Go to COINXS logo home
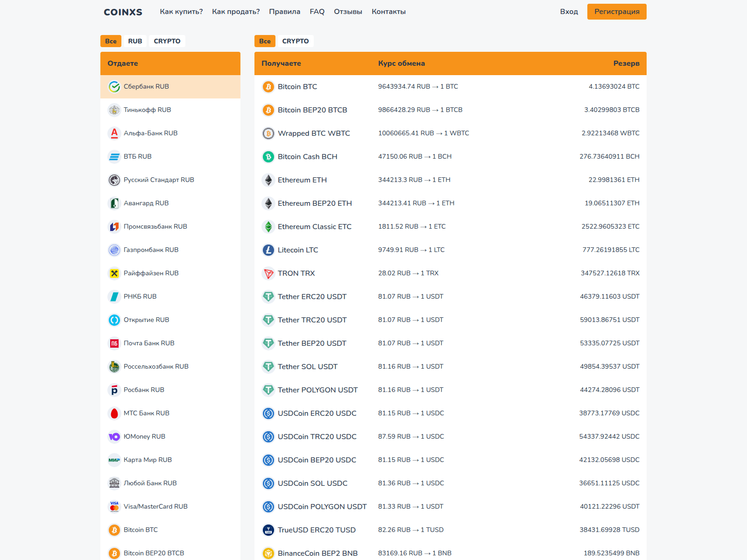Screen dimensions: 747x560 point(123,12)
